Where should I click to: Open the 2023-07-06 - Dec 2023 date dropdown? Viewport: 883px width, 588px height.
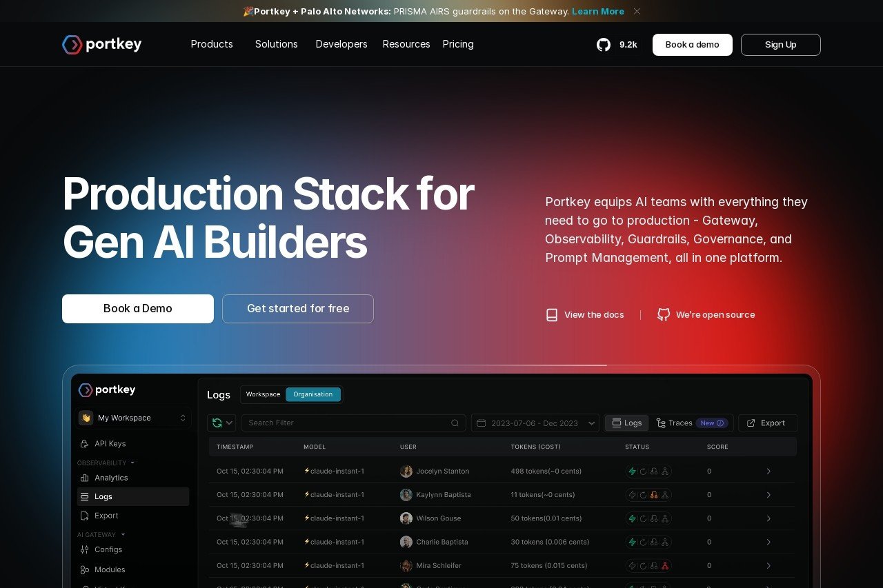(x=535, y=423)
